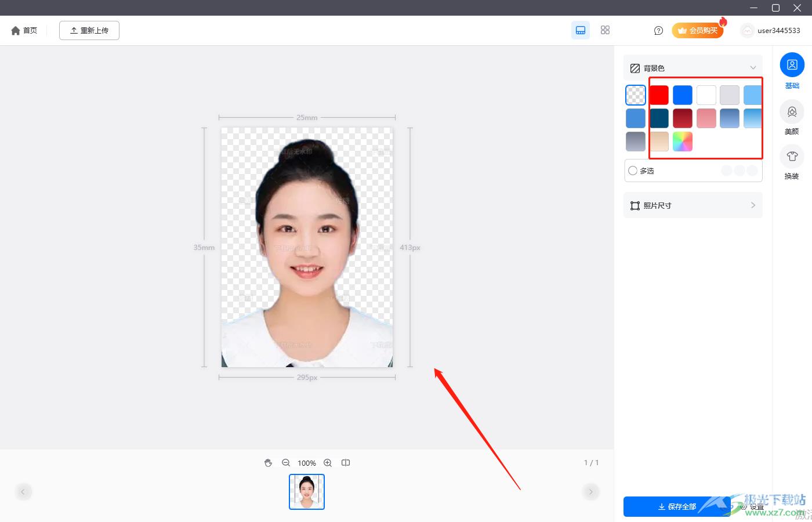812x522 pixels.
Task: Open 会员购买 membership purchase
Action: pos(698,30)
